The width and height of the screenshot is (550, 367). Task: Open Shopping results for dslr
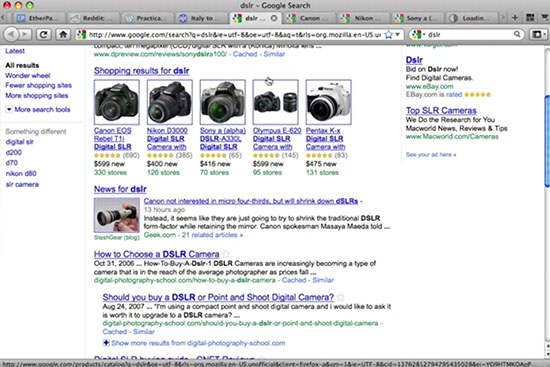pyautogui.click(x=142, y=71)
